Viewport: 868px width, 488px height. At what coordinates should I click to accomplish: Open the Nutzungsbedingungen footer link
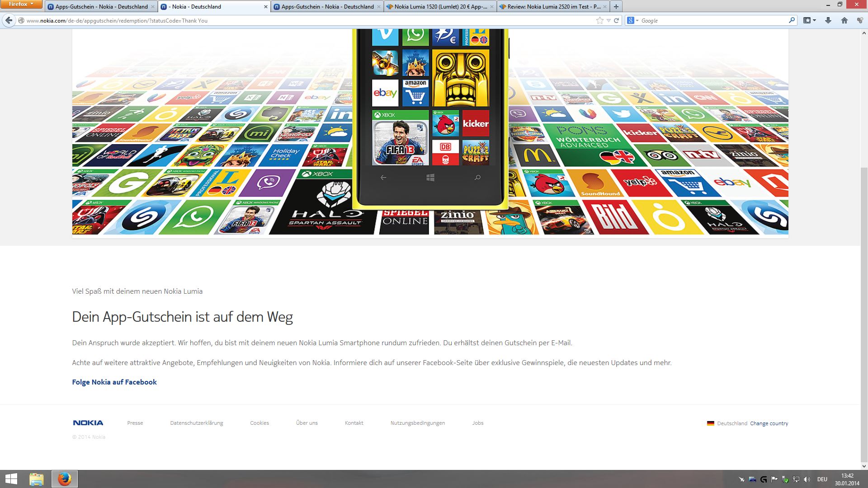pos(418,423)
